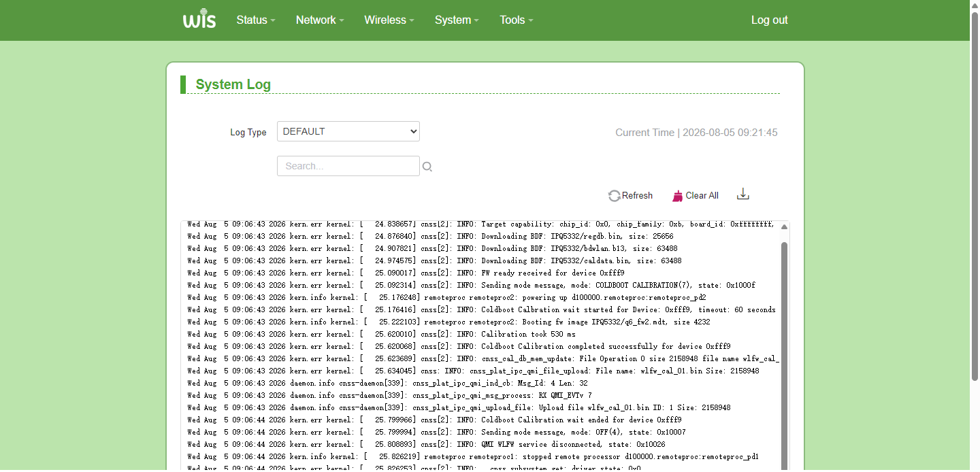Viewport: 980px width, 472px height.
Task: Select the 'Msg_Id: 4 Len: 32' log line
Action: click(387, 383)
